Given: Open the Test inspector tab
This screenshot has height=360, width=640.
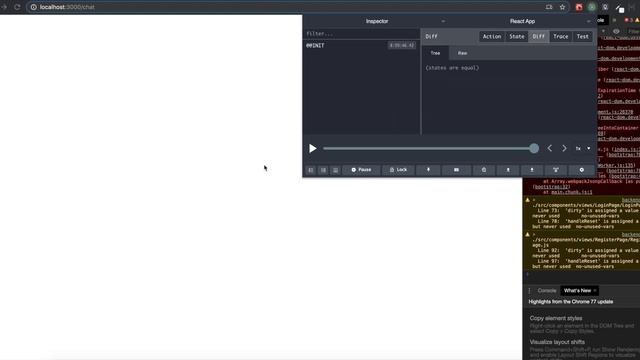Looking at the screenshot, I should pyautogui.click(x=582, y=36).
